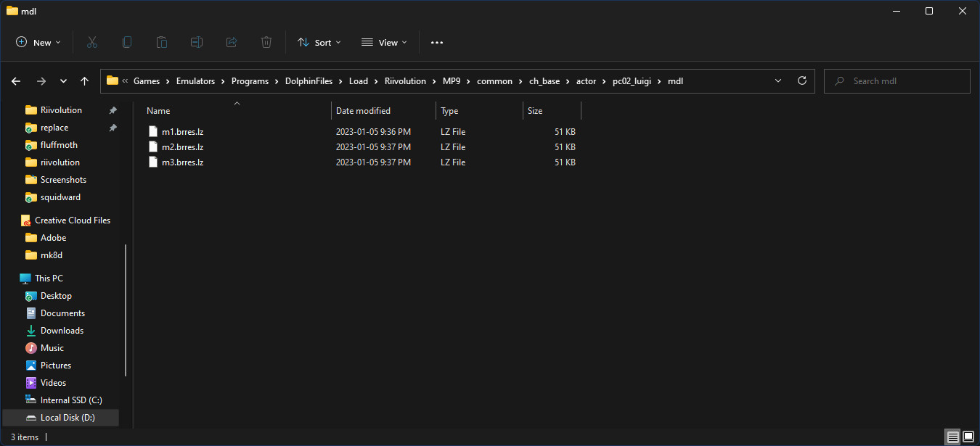Open the New item dropdown
The height and width of the screenshot is (446, 980).
pyautogui.click(x=38, y=43)
